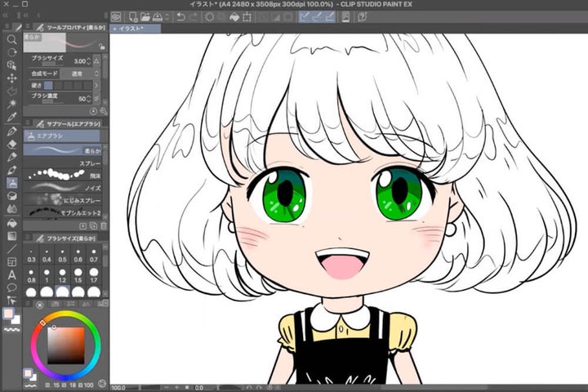Select the Eraser tool
Image resolution: width=588 pixels, height=392 pixels.
pyautogui.click(x=11, y=144)
